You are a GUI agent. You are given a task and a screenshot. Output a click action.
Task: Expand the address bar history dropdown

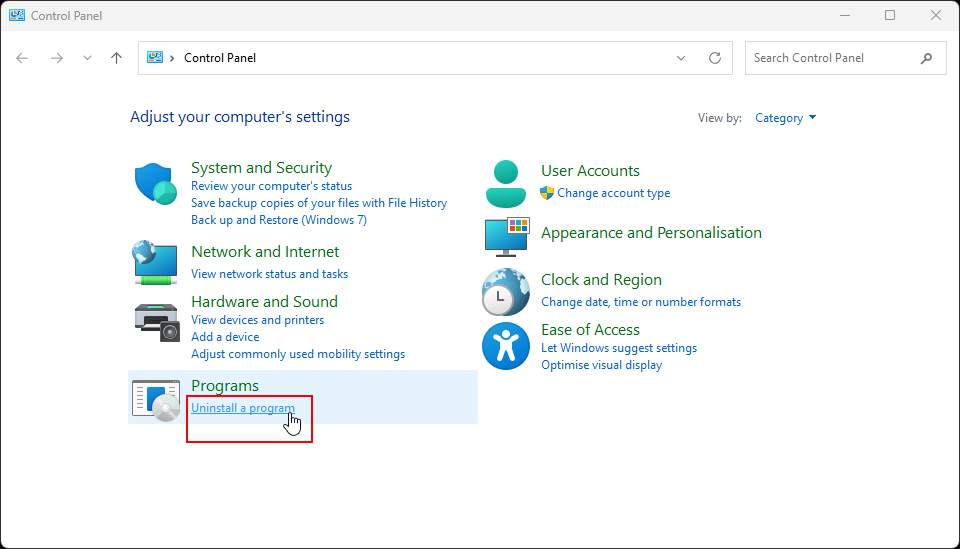click(681, 58)
